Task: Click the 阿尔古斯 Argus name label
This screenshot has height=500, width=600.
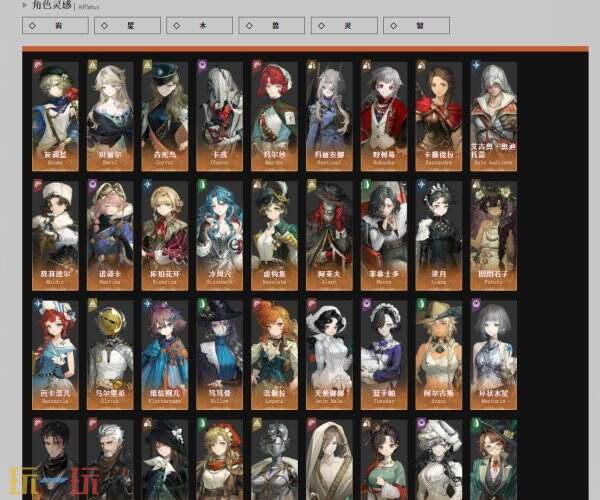Action: (439, 396)
